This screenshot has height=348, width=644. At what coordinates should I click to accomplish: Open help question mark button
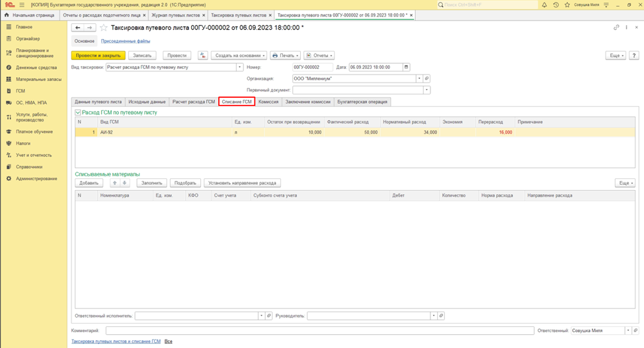[634, 55]
